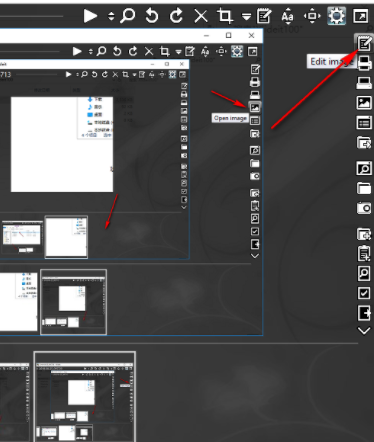Click the folder-with-plus icon in the right sidebar

pos(364,234)
